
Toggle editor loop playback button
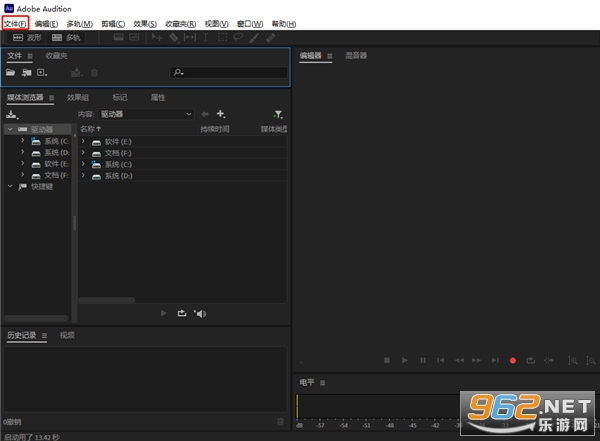click(x=530, y=360)
